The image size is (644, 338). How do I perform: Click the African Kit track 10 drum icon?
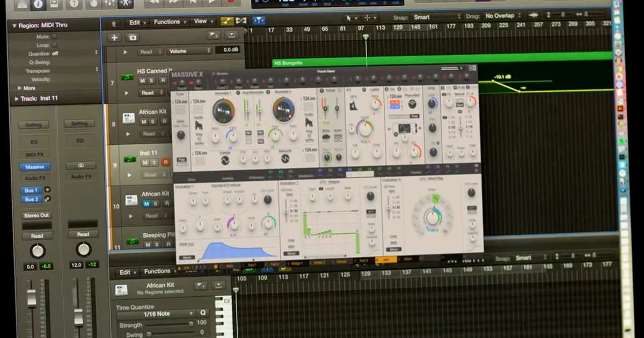pos(131,200)
